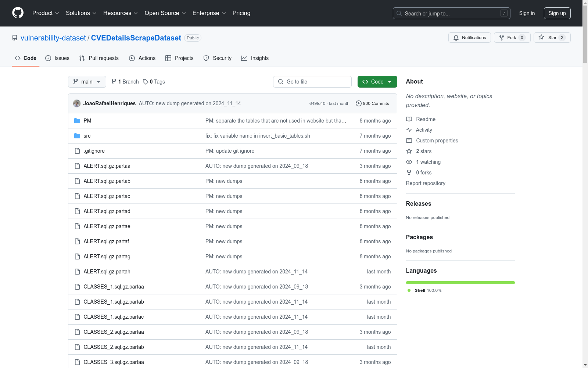Switch to the Issues tab
Screen dimensions: 588x368
(57, 58)
